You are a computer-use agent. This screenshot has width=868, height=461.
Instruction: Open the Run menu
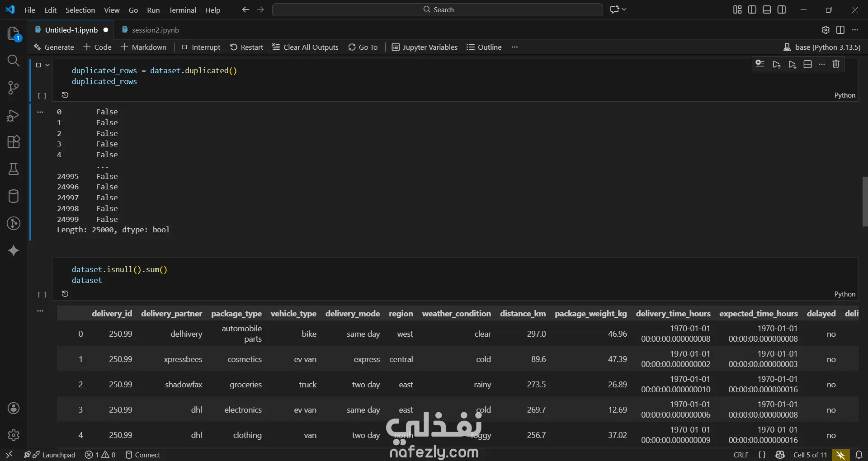(153, 10)
